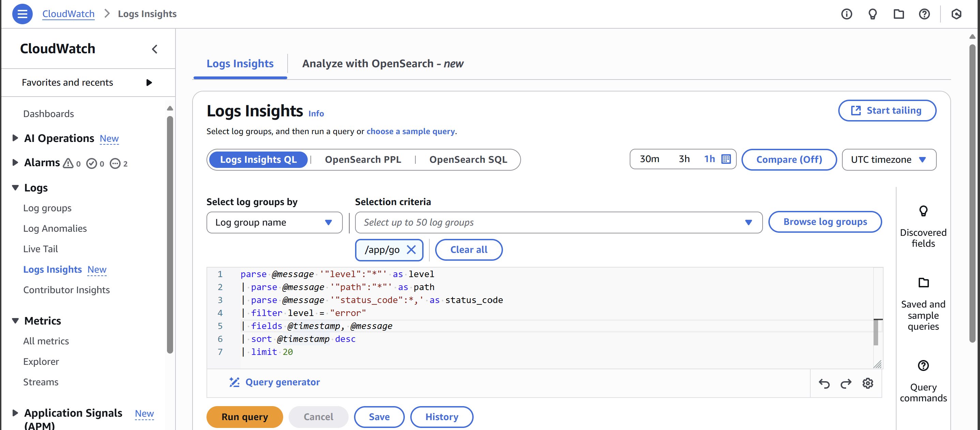The height and width of the screenshot is (430, 980).
Task: Remove the /app/go log group chip
Action: point(412,250)
